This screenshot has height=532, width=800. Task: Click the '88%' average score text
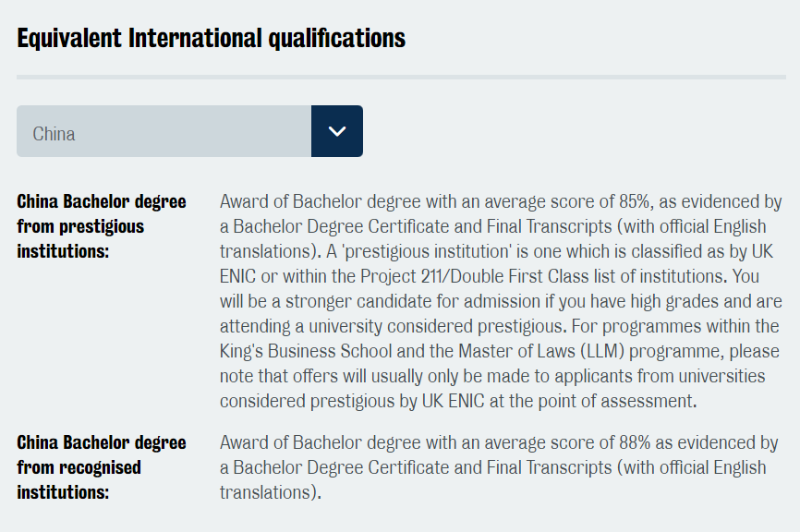[635, 442]
